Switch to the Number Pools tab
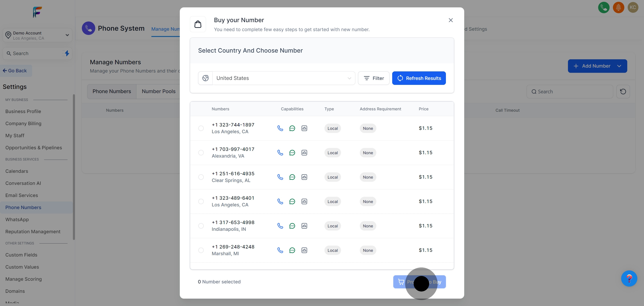 tap(159, 91)
